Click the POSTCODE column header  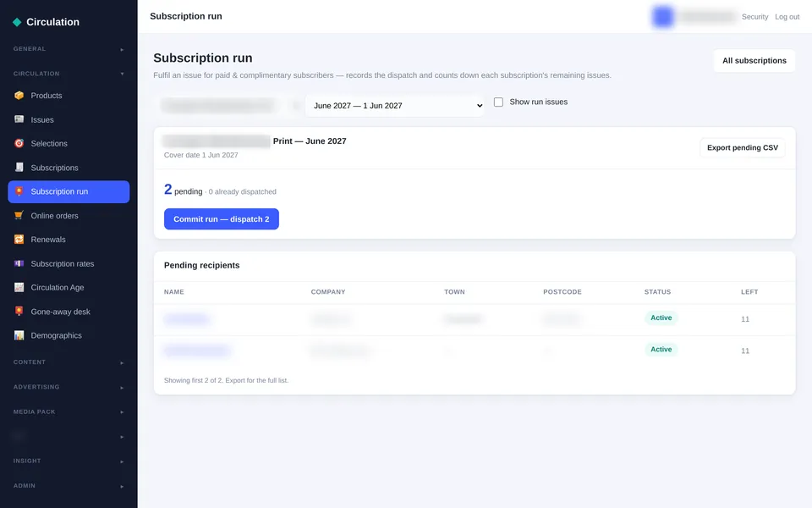562,292
